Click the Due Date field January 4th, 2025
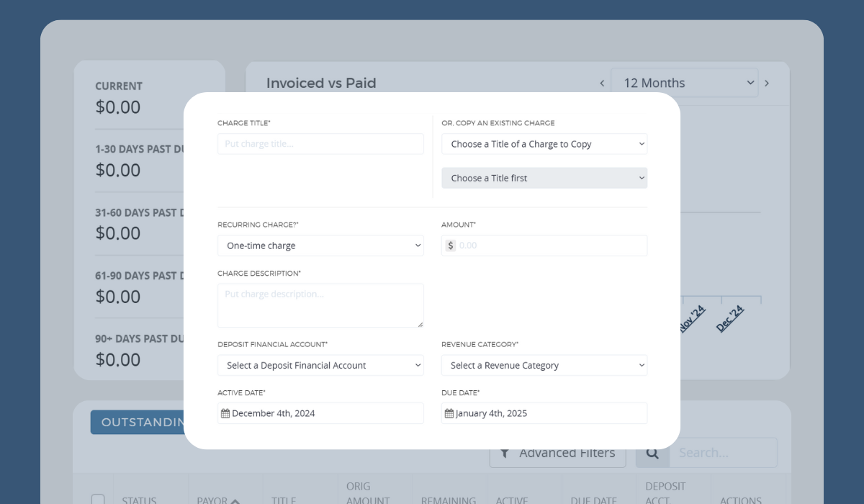The image size is (864, 504). (x=544, y=413)
